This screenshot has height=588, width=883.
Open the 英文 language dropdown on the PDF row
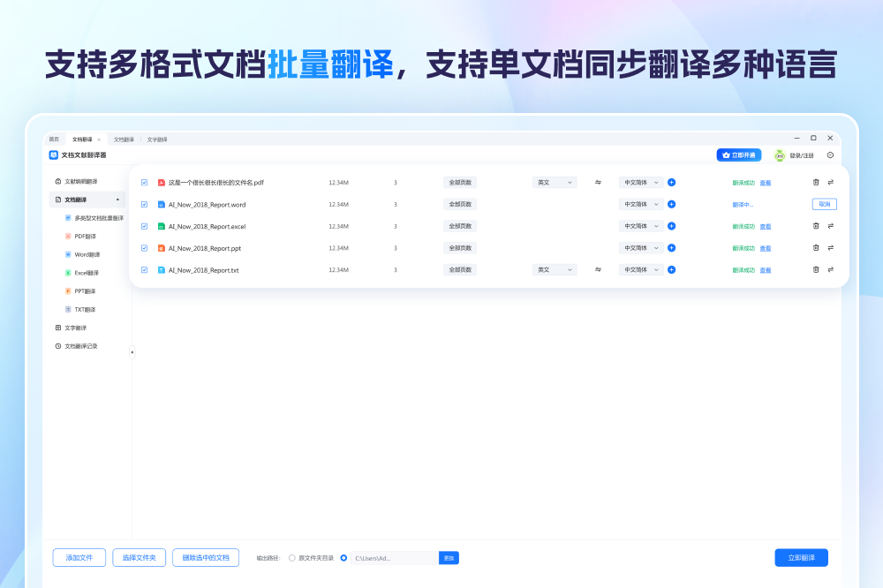[x=555, y=182]
